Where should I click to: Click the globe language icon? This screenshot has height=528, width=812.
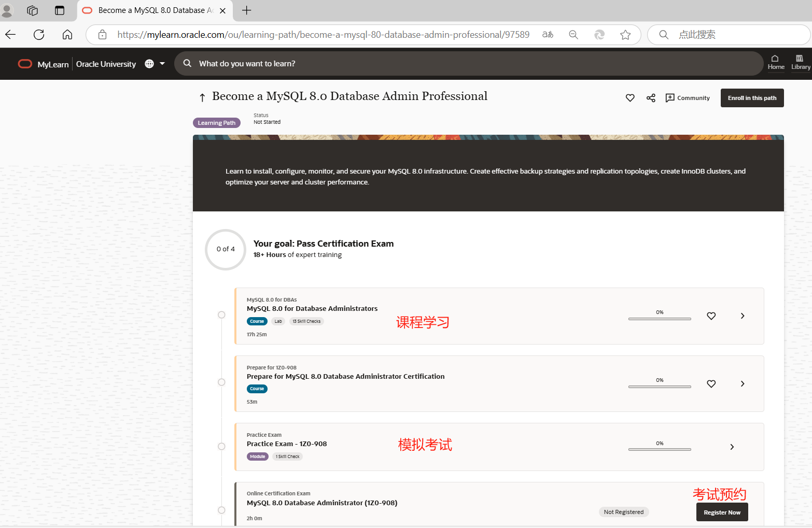[x=149, y=63]
